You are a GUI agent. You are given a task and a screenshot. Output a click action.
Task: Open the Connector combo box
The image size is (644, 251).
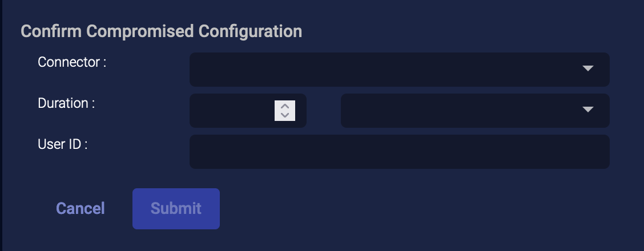click(x=399, y=69)
